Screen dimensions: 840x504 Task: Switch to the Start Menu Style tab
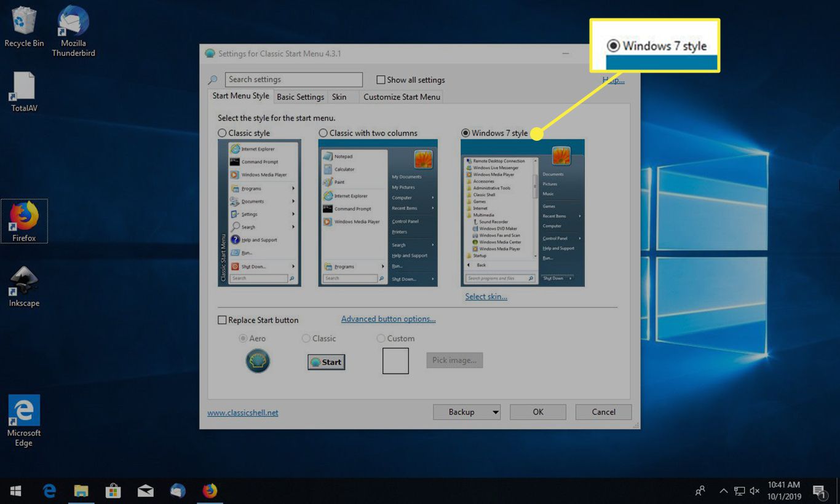point(240,96)
